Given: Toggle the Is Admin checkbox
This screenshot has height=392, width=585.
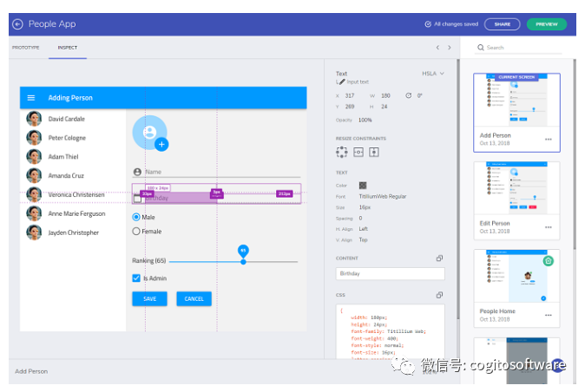Looking at the screenshot, I should pos(136,278).
